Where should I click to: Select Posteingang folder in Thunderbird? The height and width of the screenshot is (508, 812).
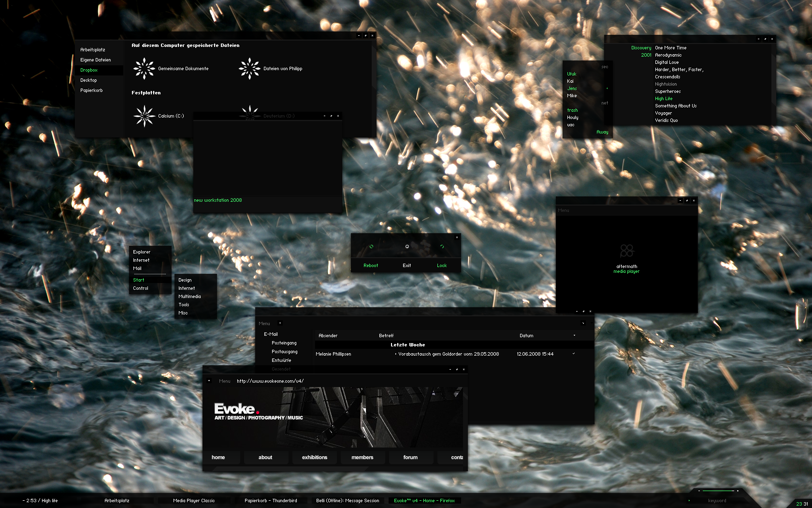click(x=284, y=343)
